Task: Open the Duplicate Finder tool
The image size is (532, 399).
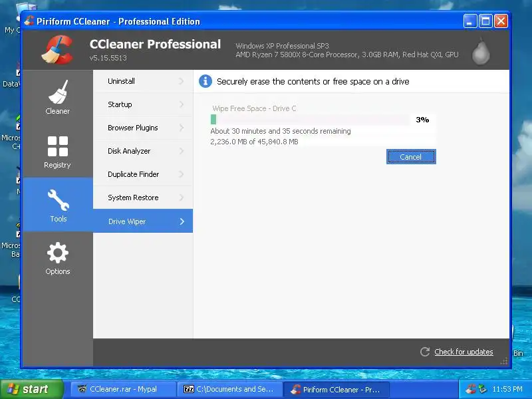Action: click(x=143, y=174)
